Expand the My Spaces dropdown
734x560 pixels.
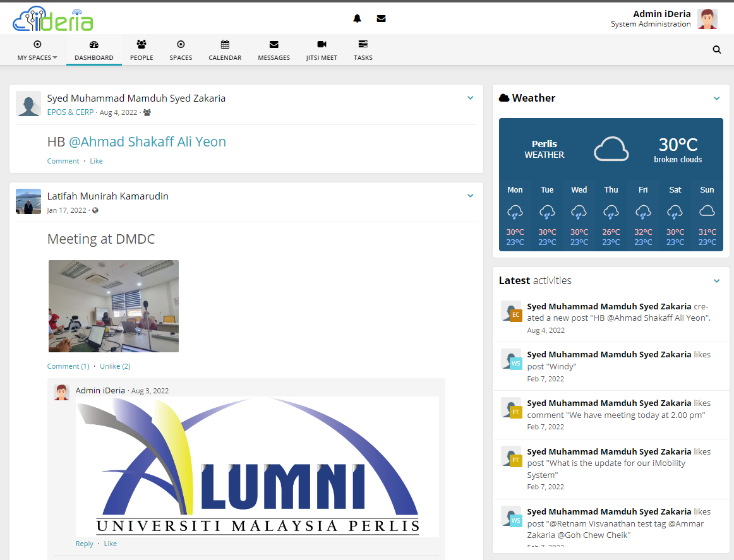[x=37, y=50]
